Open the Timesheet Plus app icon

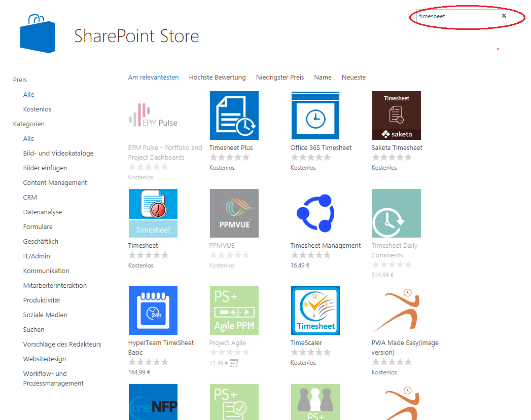(x=234, y=116)
